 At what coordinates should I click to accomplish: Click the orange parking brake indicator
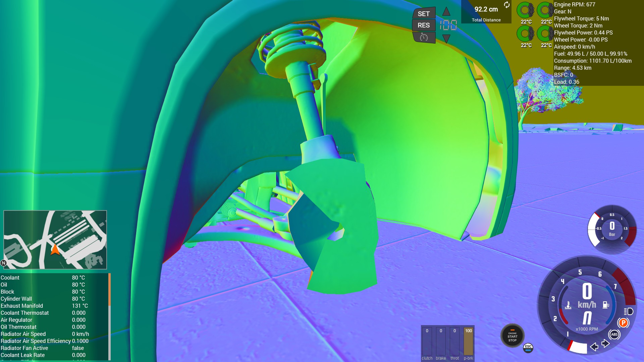pyautogui.click(x=623, y=323)
